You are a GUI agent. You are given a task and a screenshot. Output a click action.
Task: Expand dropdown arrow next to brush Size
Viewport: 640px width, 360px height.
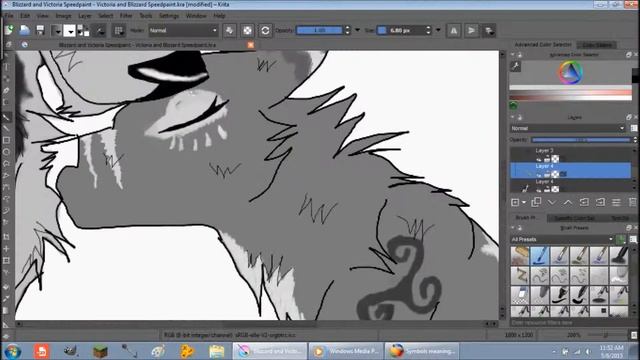click(x=438, y=30)
